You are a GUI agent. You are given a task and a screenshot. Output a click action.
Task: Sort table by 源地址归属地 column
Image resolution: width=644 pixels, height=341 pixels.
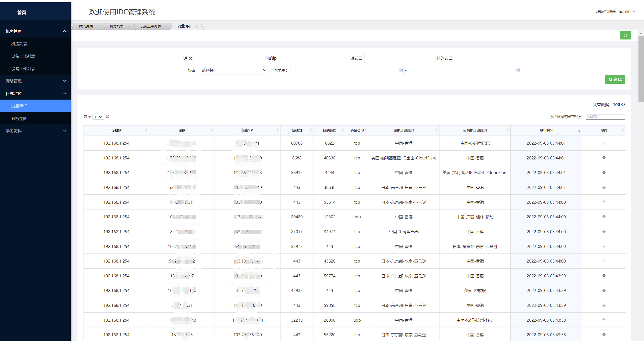(x=404, y=131)
